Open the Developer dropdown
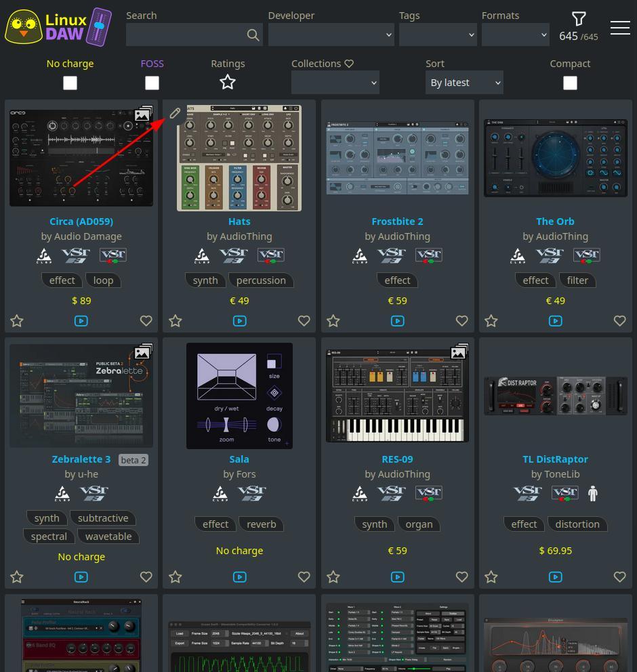This screenshot has height=672, width=637. [x=331, y=35]
